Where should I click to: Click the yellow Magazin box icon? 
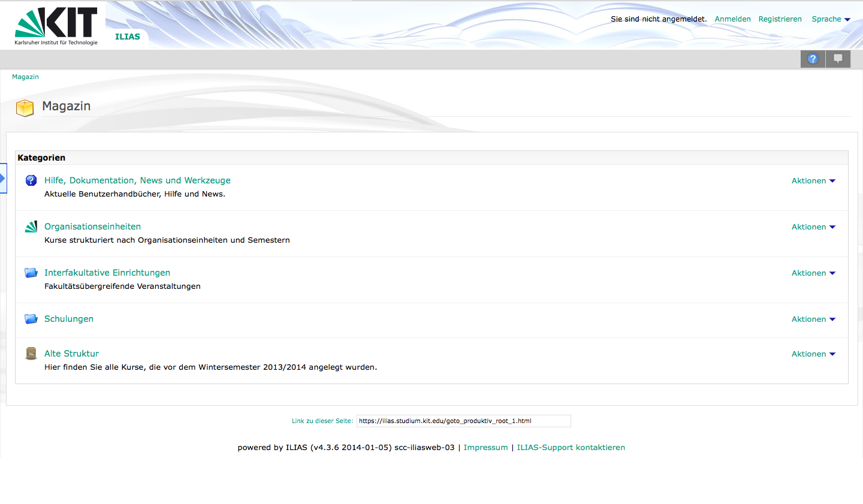pos(25,108)
